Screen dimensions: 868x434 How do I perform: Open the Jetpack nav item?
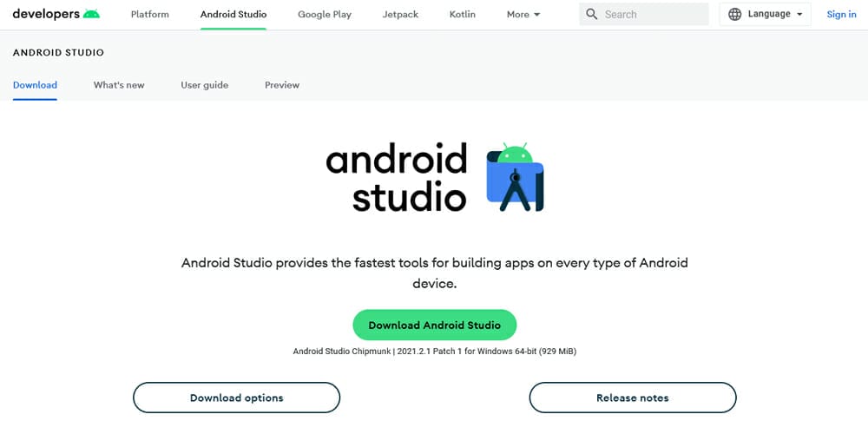[x=400, y=15]
